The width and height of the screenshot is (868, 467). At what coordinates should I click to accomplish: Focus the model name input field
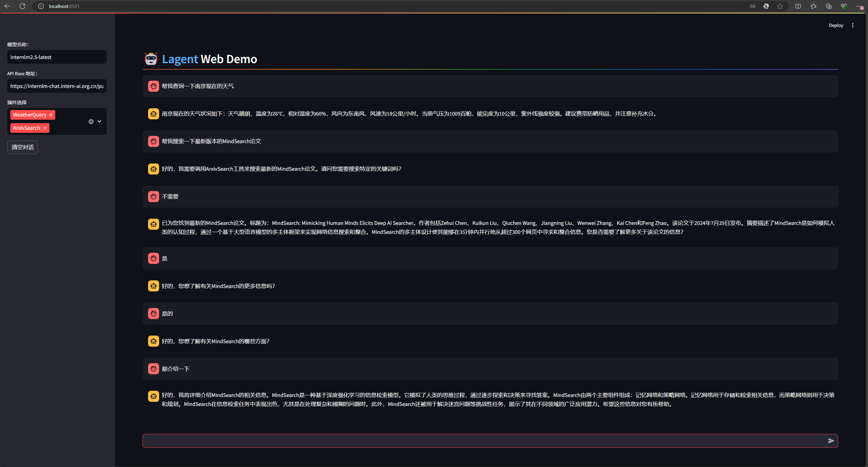point(57,57)
